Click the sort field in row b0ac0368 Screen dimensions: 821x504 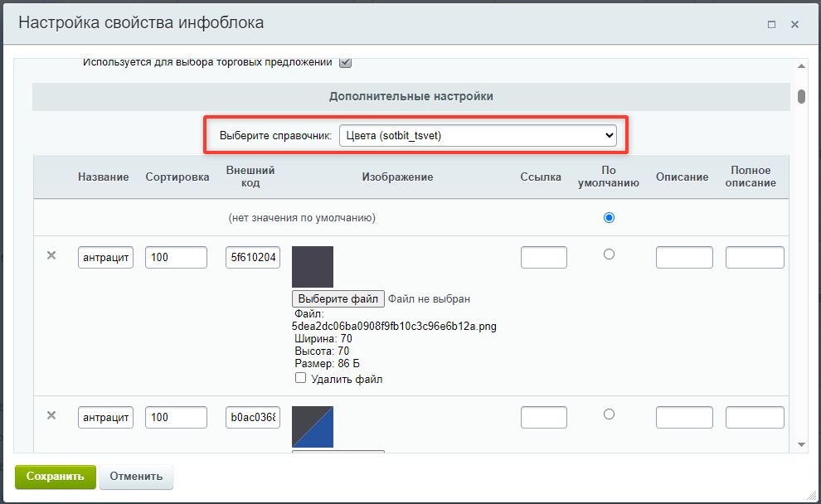click(176, 418)
